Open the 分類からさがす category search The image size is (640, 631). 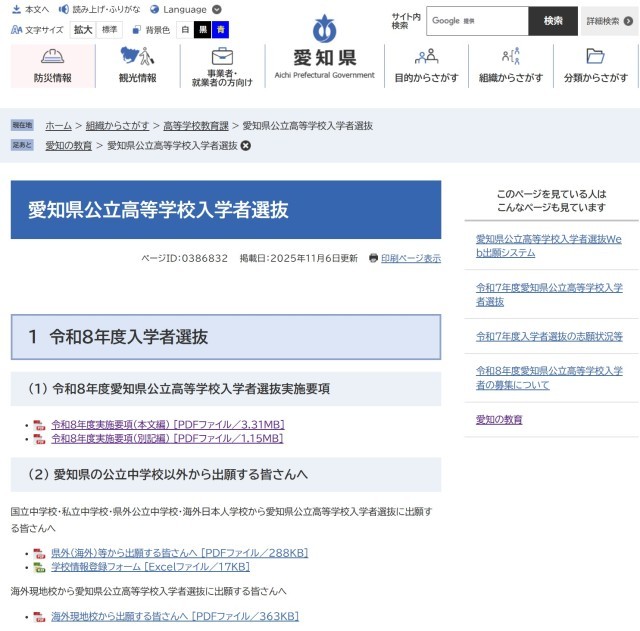tap(595, 66)
